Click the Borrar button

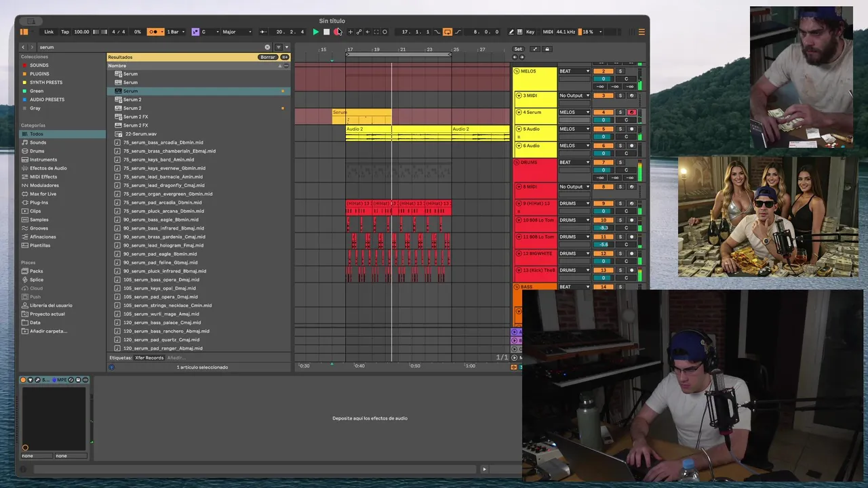click(268, 57)
